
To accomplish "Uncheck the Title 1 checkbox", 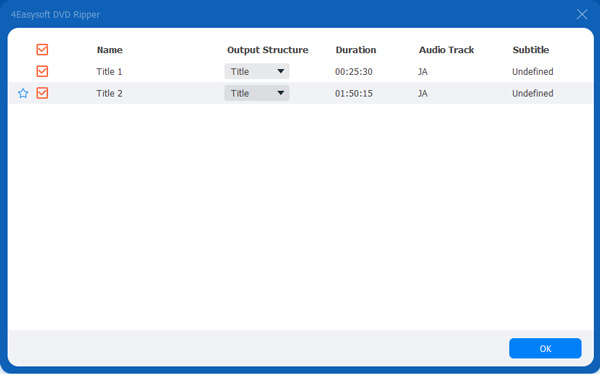I will pyautogui.click(x=42, y=71).
